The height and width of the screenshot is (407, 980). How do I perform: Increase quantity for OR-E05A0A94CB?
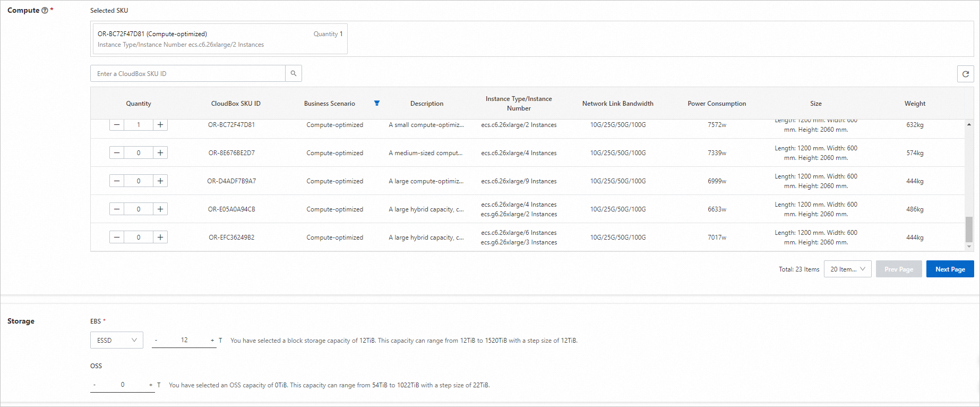(160, 209)
